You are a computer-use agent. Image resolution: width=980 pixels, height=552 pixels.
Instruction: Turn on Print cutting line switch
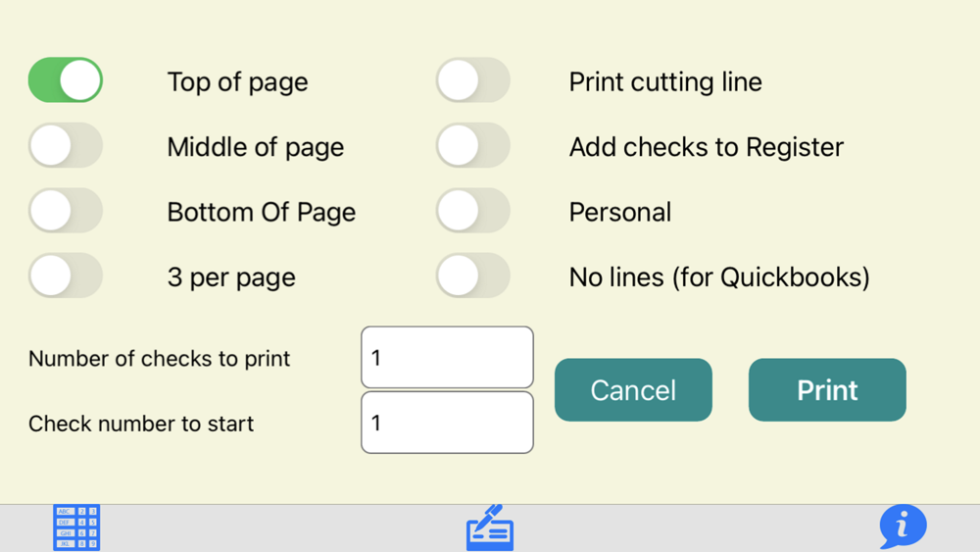click(x=473, y=80)
